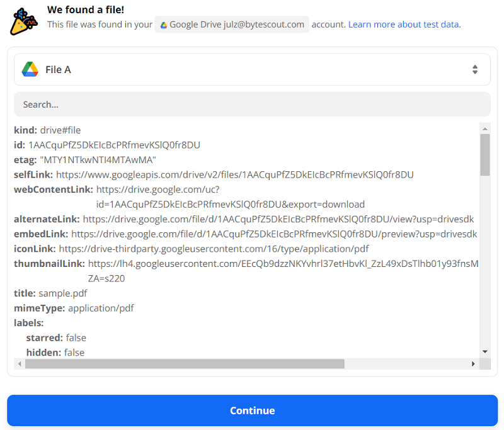
Task: Select the mimeType application/pdf row
Action: 74,308
